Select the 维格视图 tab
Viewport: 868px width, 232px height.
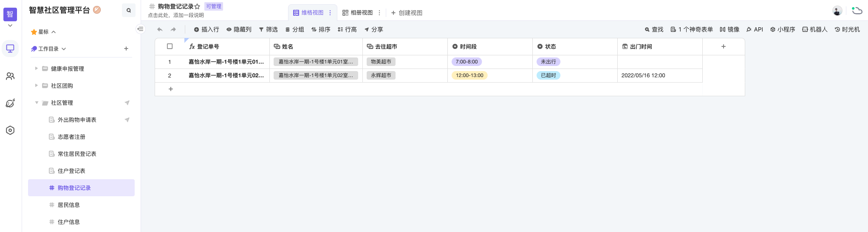click(x=308, y=13)
